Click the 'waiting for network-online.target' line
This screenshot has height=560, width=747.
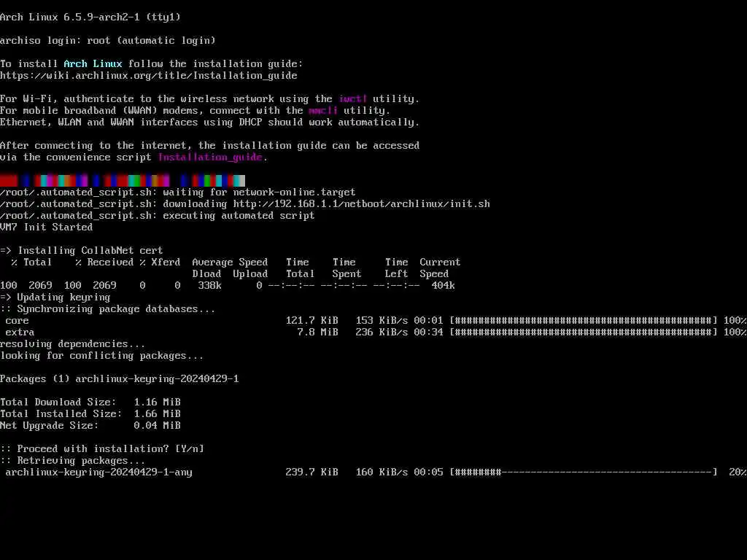[178, 192]
